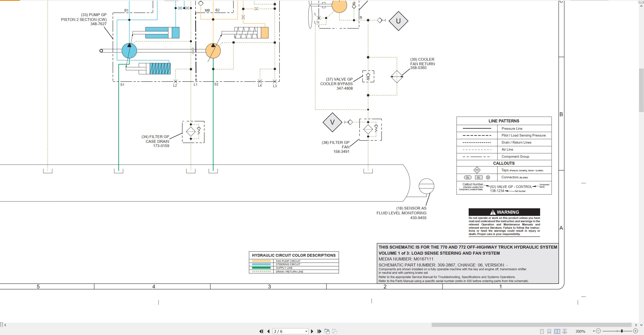Click 'SCHEMATIC PART NUMBER: 309-2867' line
Screen dimensions: 644x335
443,265
